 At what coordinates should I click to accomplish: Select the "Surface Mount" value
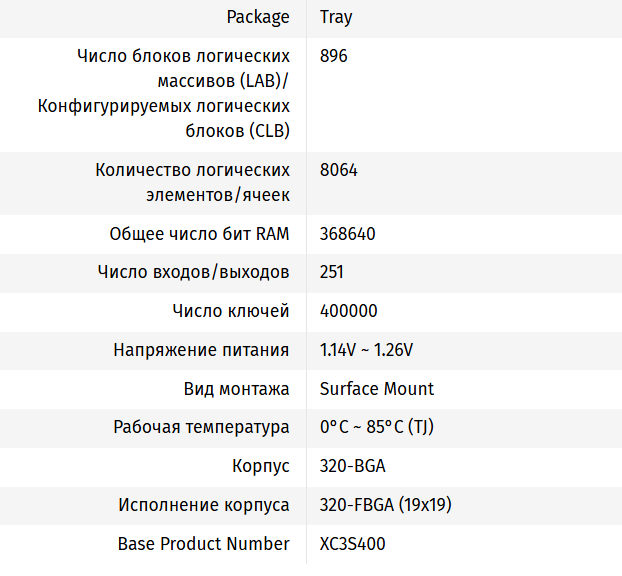point(377,389)
